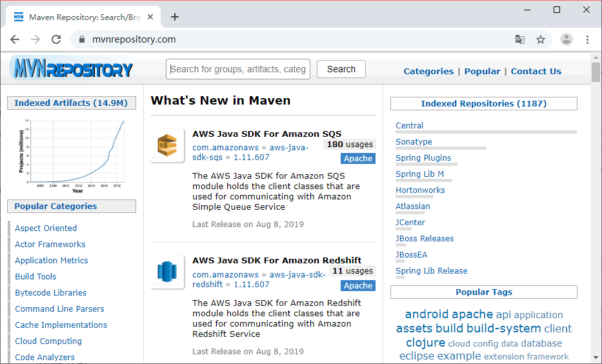Open the Popular Categories heading link
The width and height of the screenshot is (602, 364).
point(55,206)
